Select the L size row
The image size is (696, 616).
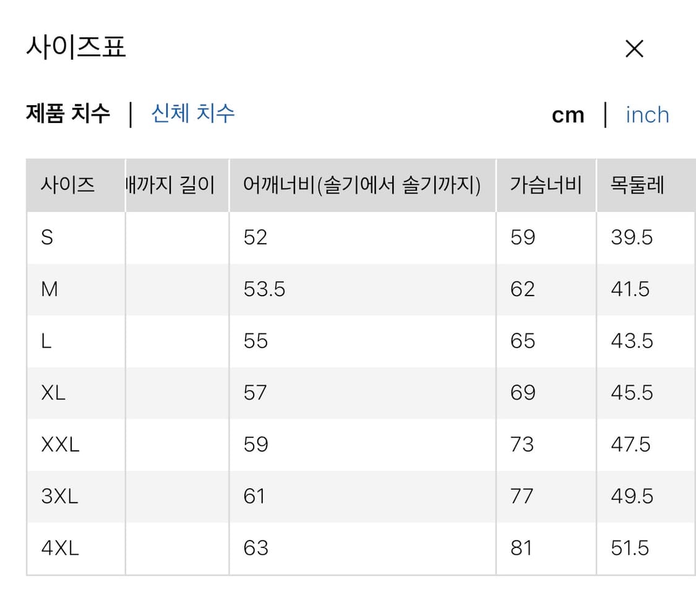[x=46, y=340]
